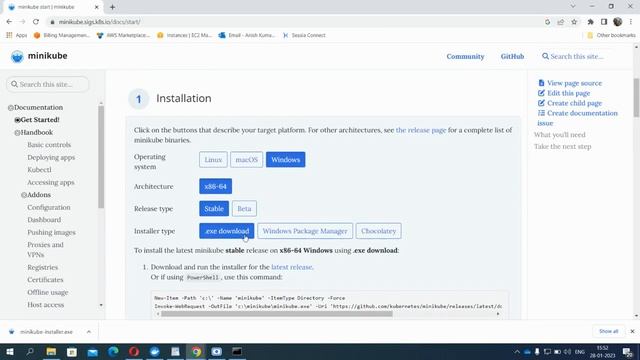The image size is (640, 360).
Task: Click the code block horizontal scrollbar
Action: click(277, 314)
